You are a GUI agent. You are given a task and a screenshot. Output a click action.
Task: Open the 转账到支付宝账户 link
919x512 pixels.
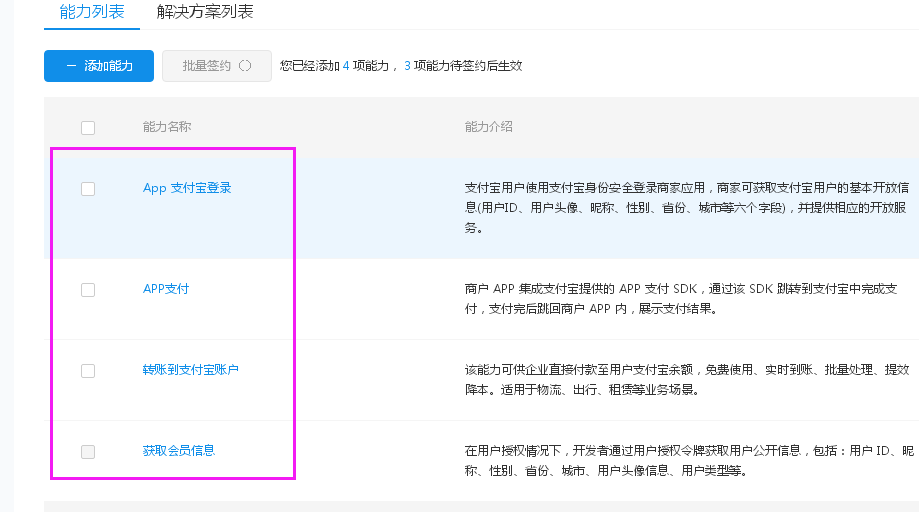coord(190,370)
